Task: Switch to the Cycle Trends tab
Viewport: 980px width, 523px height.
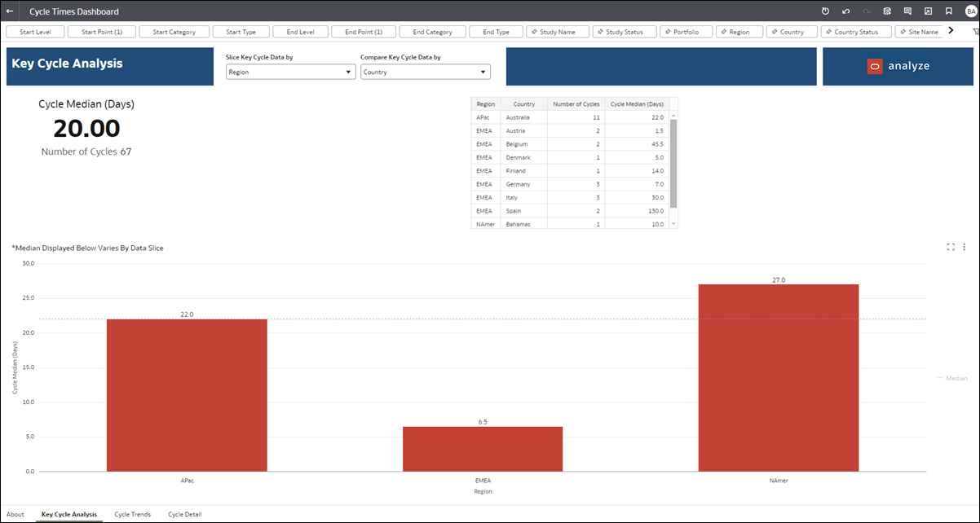Action: pyautogui.click(x=132, y=514)
